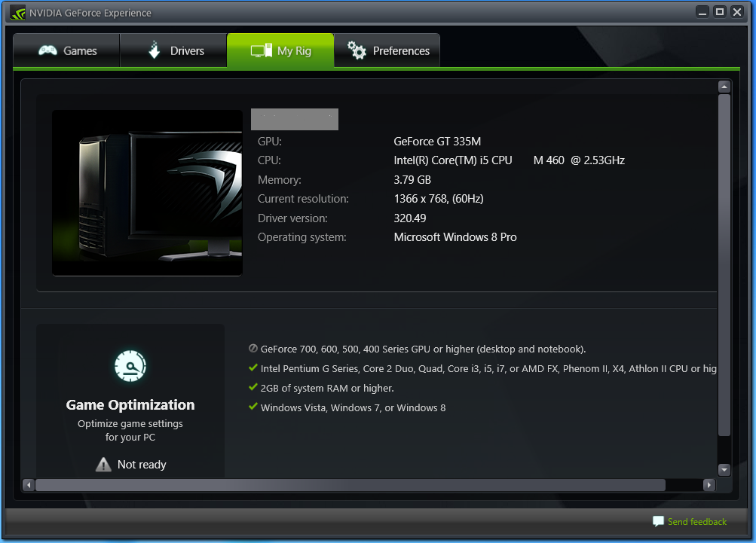Image resolution: width=756 pixels, height=543 pixels.
Task: Click the 'Optimize game settings for your PC' text
Action: click(x=130, y=430)
